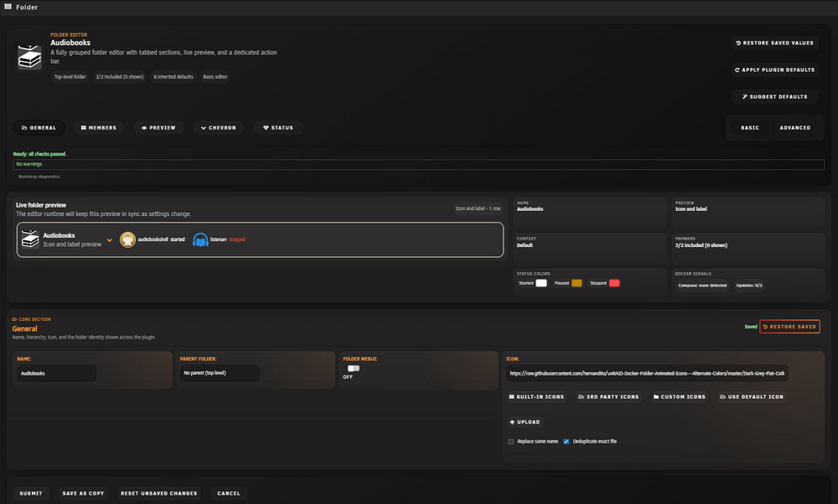Click Restore Saved Values button
This screenshot has width=838, height=504.
coord(775,43)
